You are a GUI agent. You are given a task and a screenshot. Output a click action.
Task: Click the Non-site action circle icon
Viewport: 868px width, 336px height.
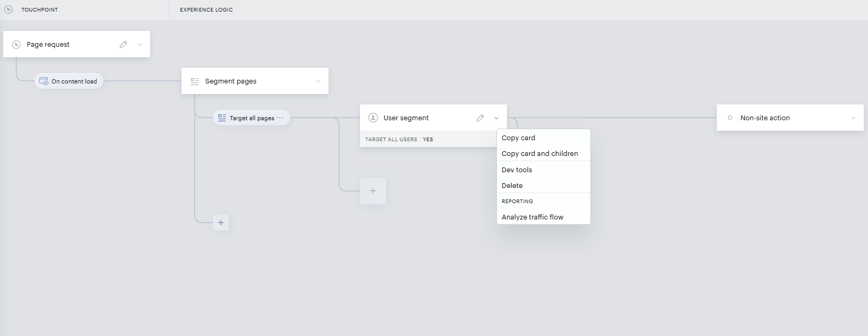click(x=730, y=118)
